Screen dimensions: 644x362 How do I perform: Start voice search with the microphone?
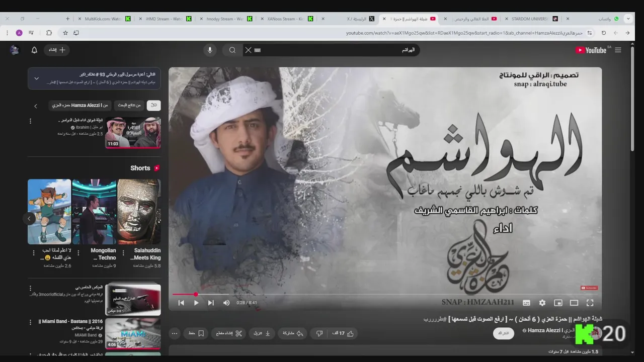[210, 50]
